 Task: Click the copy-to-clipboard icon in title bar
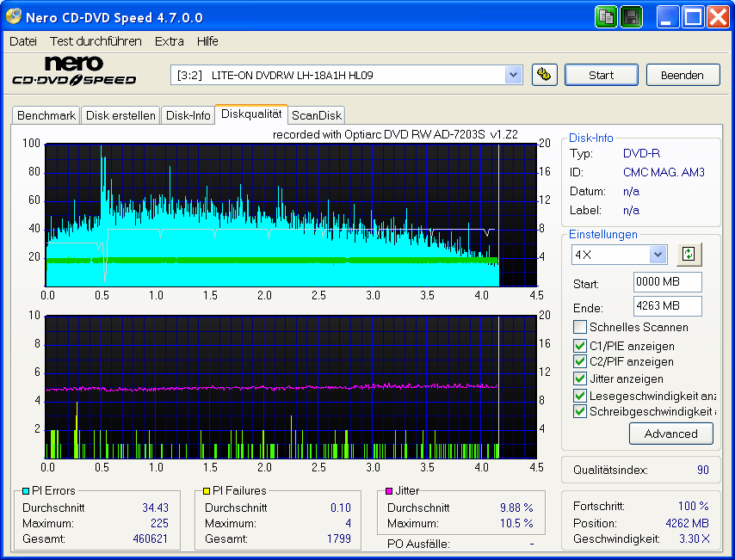pyautogui.click(x=606, y=16)
